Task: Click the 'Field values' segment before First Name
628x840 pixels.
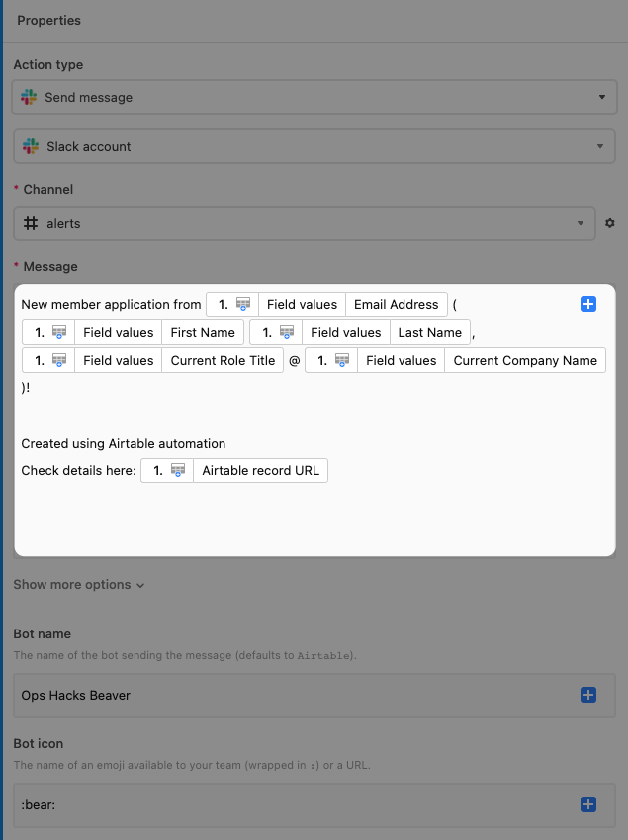Action: (119, 333)
